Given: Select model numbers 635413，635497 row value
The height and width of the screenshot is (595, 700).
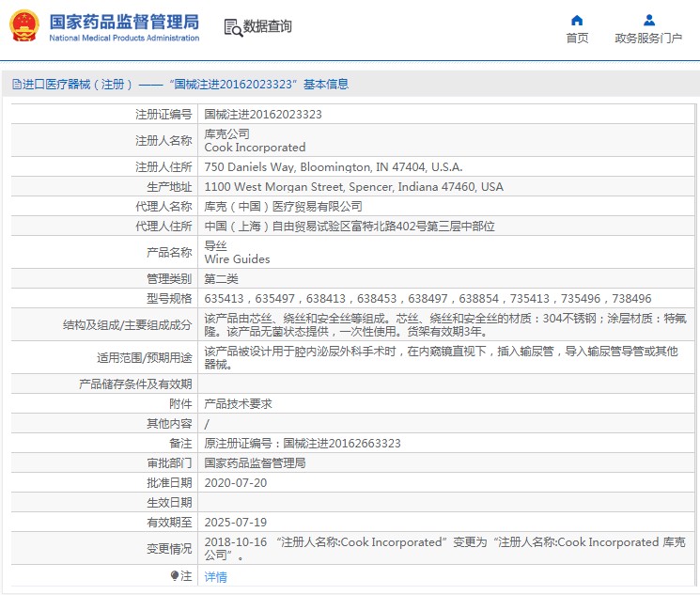Looking at the screenshot, I should pos(428,298).
